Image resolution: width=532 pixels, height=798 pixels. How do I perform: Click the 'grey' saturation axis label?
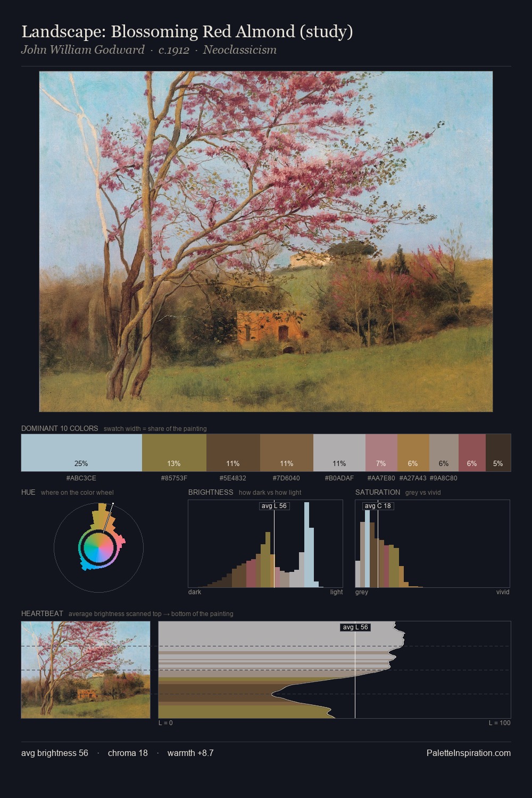point(362,592)
